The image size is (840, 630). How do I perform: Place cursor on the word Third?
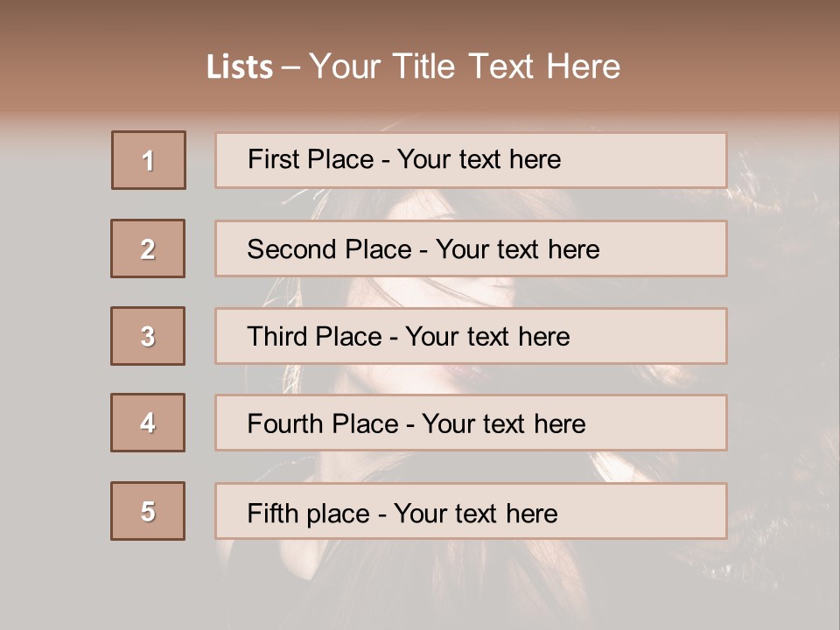(x=277, y=337)
